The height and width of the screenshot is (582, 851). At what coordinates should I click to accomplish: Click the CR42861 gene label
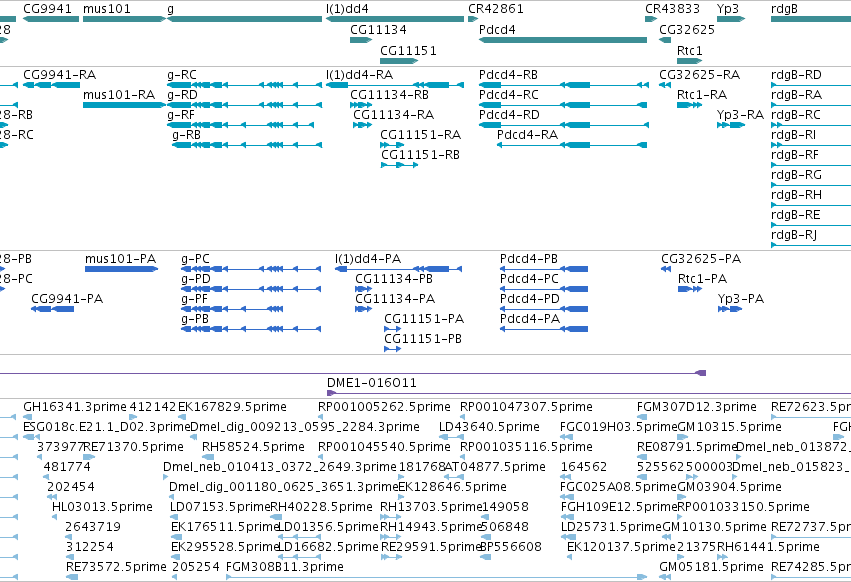[x=496, y=9]
